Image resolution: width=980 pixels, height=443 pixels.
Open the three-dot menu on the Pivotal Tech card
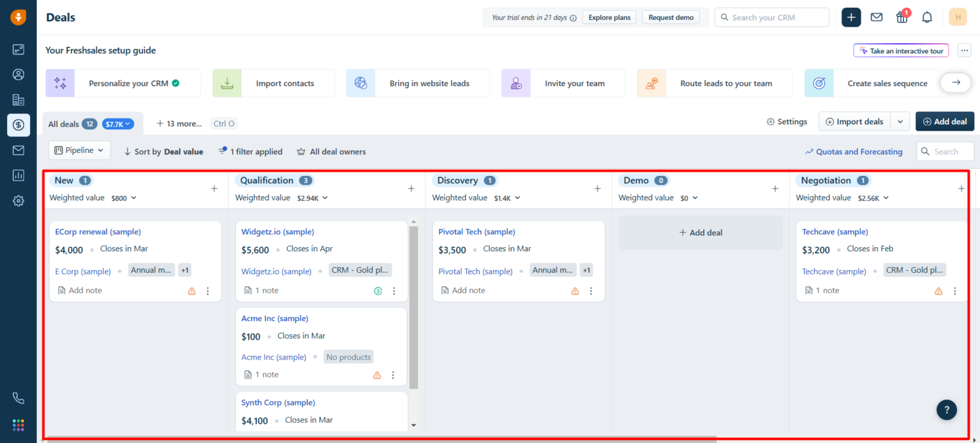point(591,291)
